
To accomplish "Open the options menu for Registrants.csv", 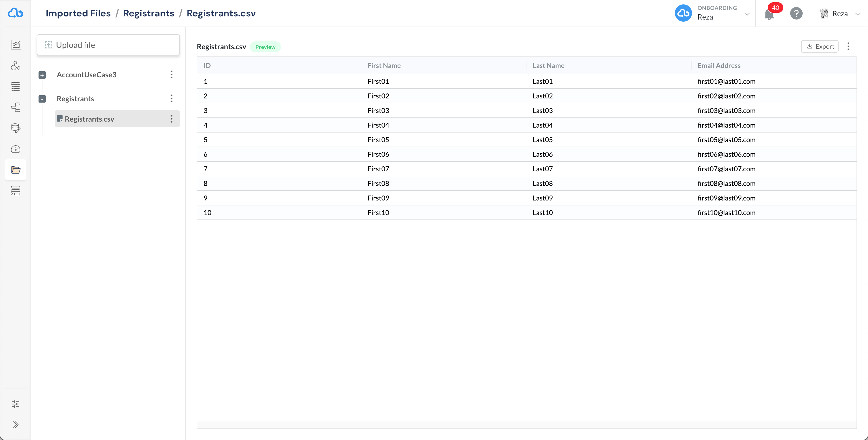I will click(x=172, y=118).
